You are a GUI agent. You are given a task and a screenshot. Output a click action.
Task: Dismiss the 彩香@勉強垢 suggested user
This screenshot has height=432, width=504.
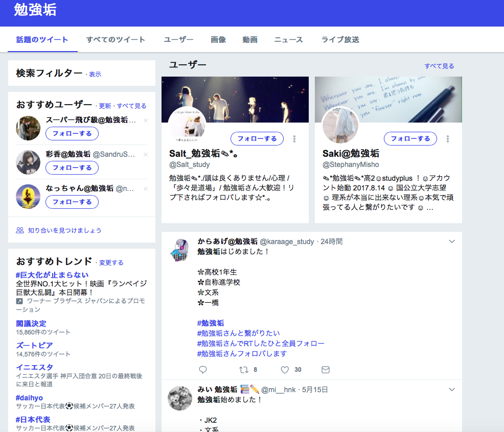(146, 155)
